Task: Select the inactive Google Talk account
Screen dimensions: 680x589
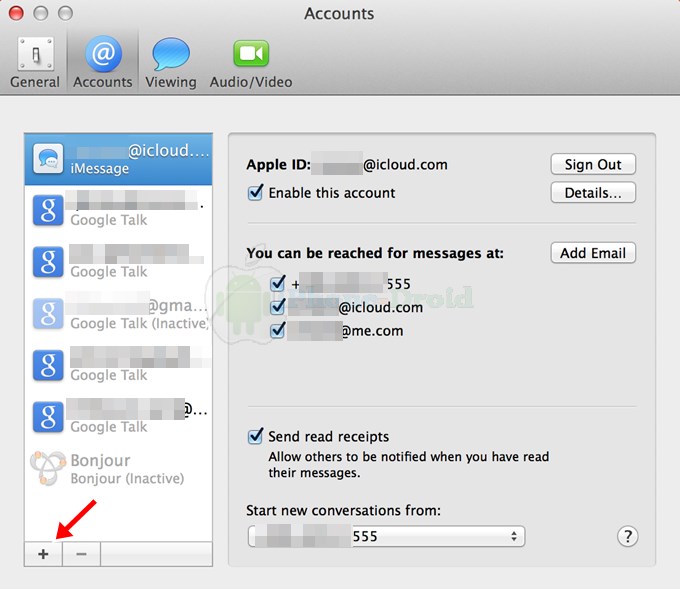Action: pyautogui.click(x=119, y=314)
